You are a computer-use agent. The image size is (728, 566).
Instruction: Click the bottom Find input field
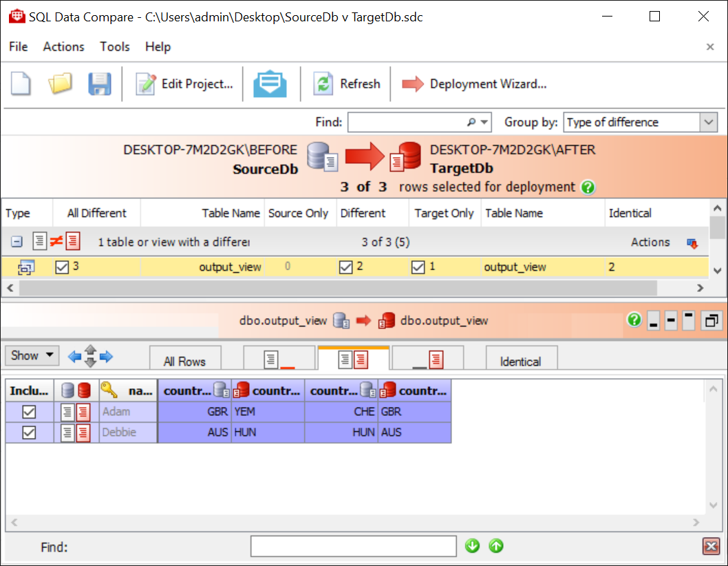353,546
